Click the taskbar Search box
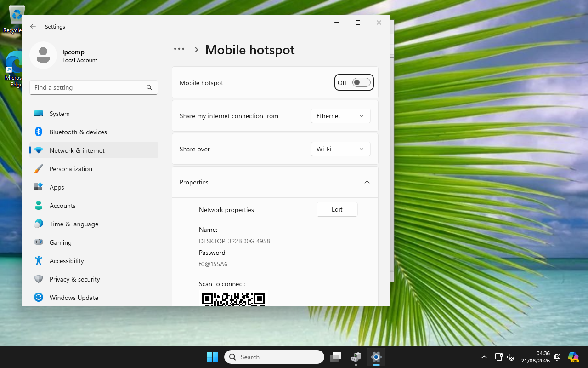This screenshot has width=588, height=368. pos(274,357)
